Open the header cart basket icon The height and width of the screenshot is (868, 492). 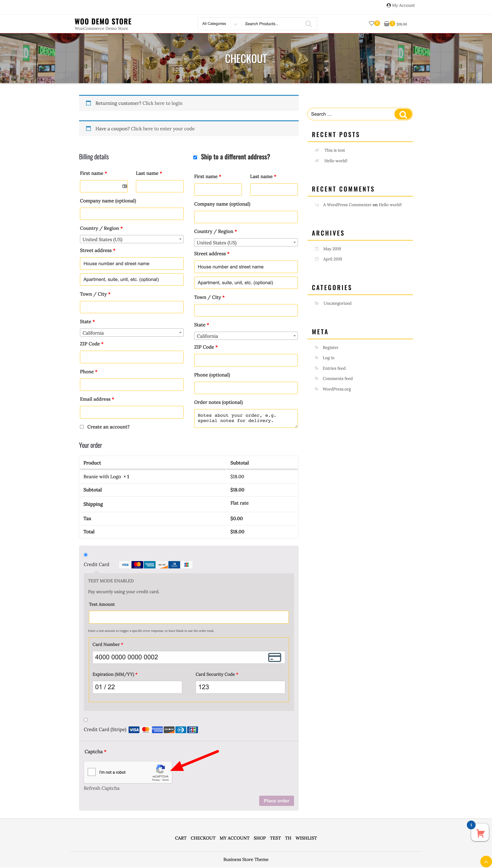pyautogui.click(x=387, y=24)
